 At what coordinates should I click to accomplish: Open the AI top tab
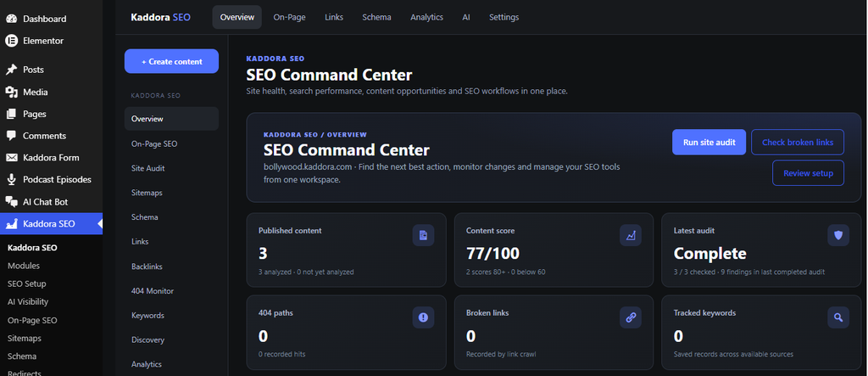[466, 17]
